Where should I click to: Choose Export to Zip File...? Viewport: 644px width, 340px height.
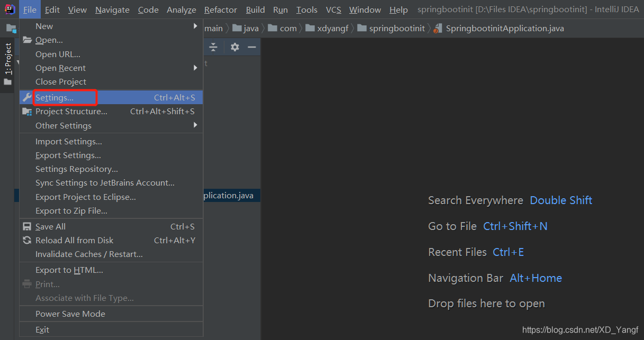coord(111,210)
